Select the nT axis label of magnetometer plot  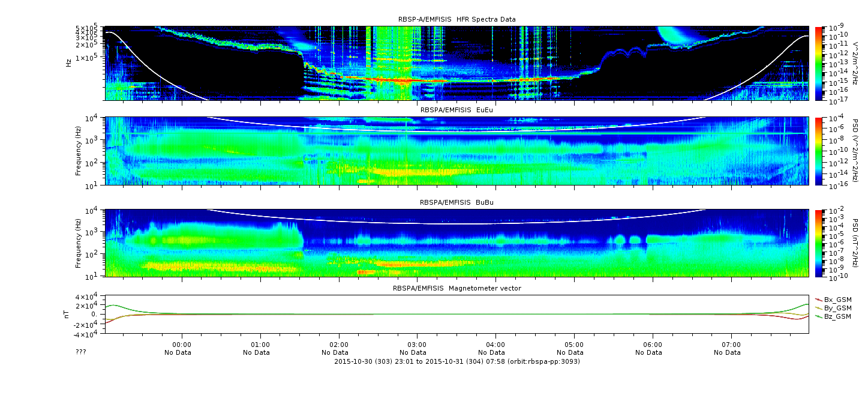(x=67, y=314)
